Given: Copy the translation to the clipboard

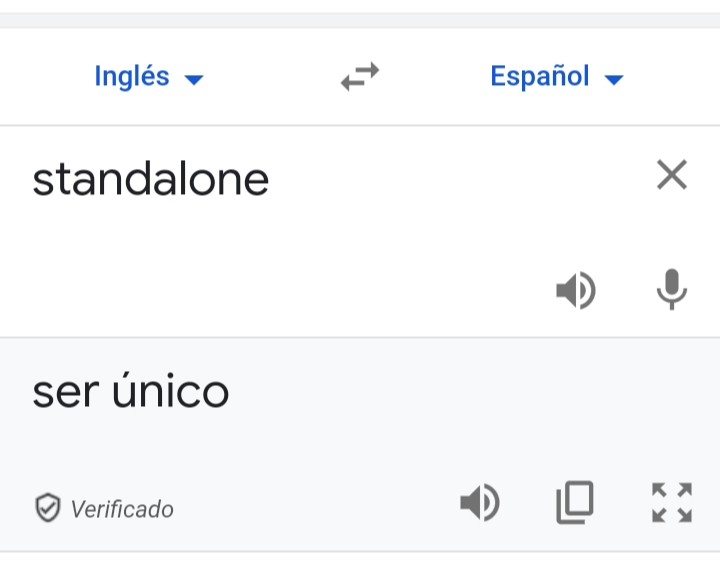Looking at the screenshot, I should pos(575,503).
